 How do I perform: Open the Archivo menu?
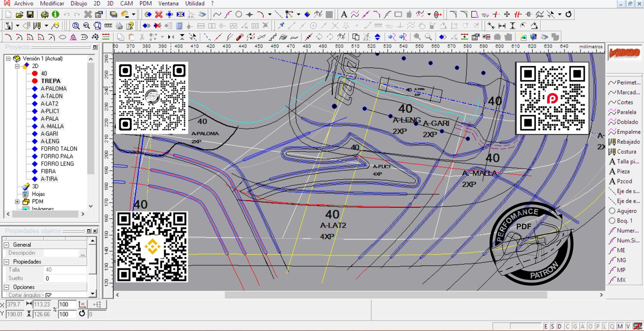(x=24, y=3)
